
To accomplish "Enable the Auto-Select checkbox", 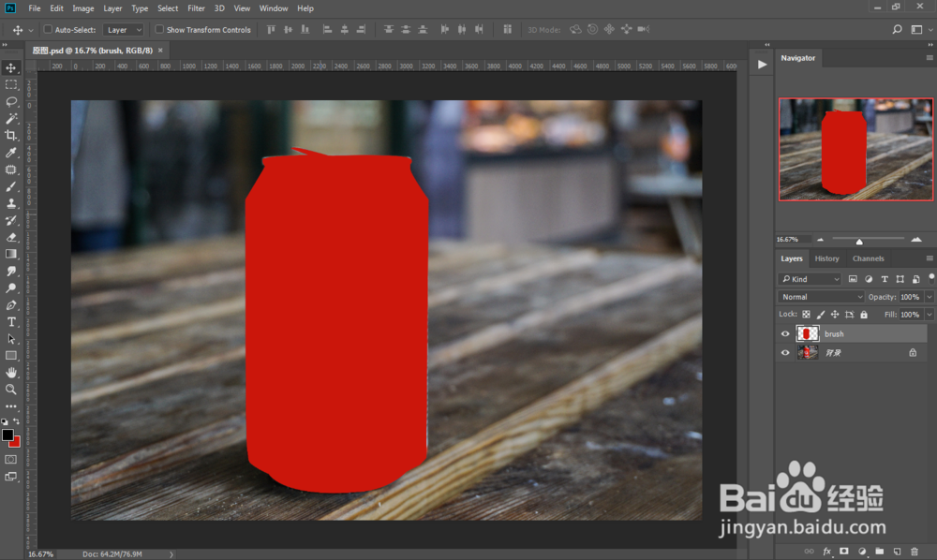I will [49, 30].
